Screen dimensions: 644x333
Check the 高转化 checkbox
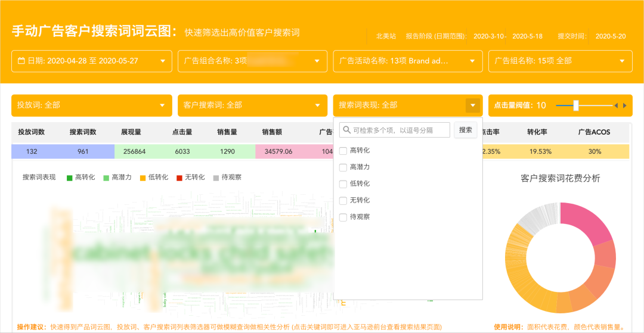[343, 151]
